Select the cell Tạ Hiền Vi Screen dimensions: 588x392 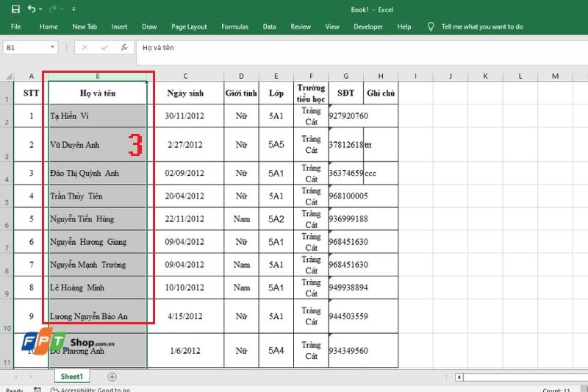[x=98, y=116]
